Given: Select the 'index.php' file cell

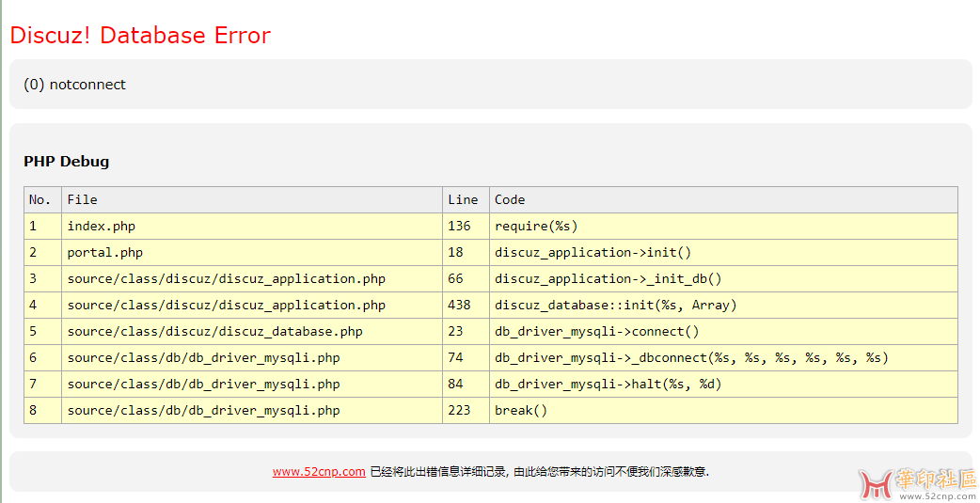Looking at the screenshot, I should pos(252,227).
